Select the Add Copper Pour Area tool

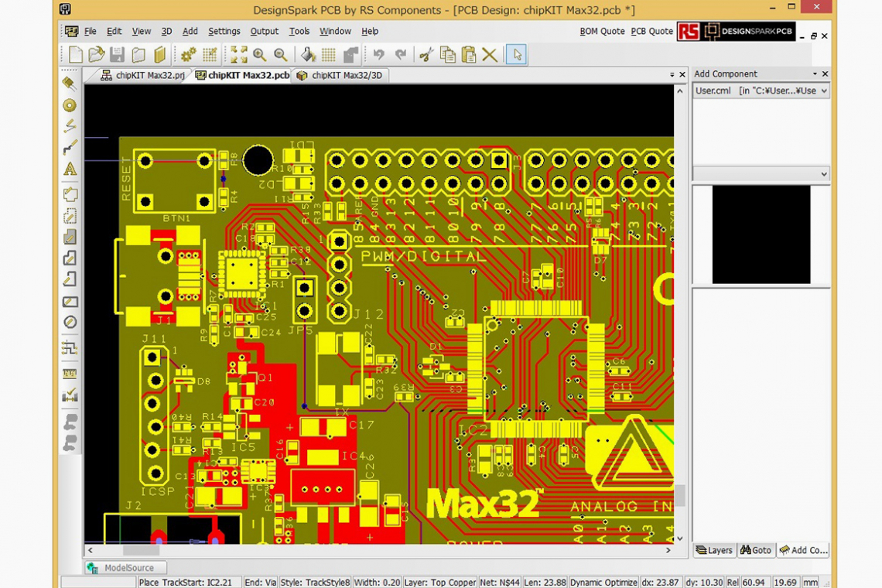pos(70,237)
